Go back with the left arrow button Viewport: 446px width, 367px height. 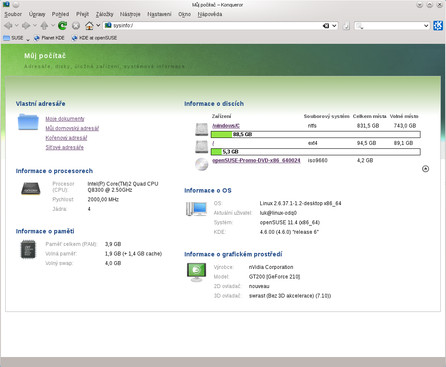(x=8, y=26)
